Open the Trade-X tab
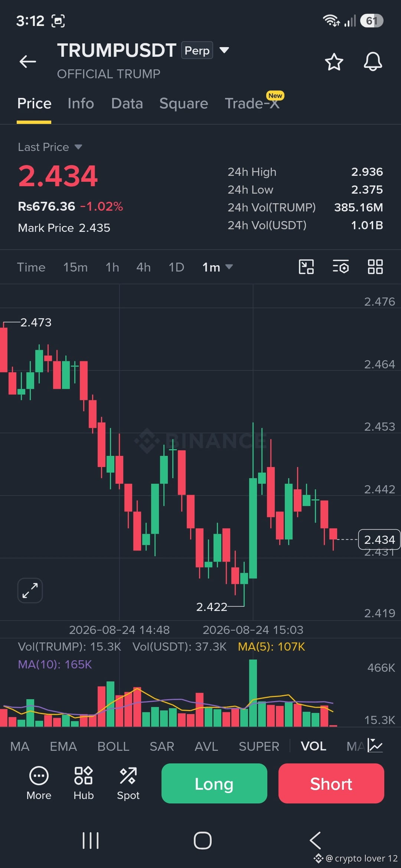401x868 pixels. pos(252,103)
